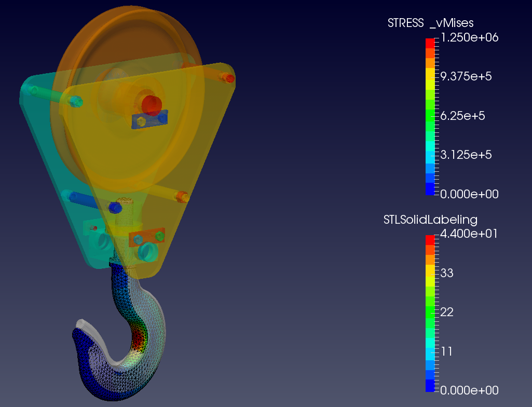Select the red axle pin at pulley center
Screen dimensions: 532x407
pyautogui.click(x=152, y=105)
